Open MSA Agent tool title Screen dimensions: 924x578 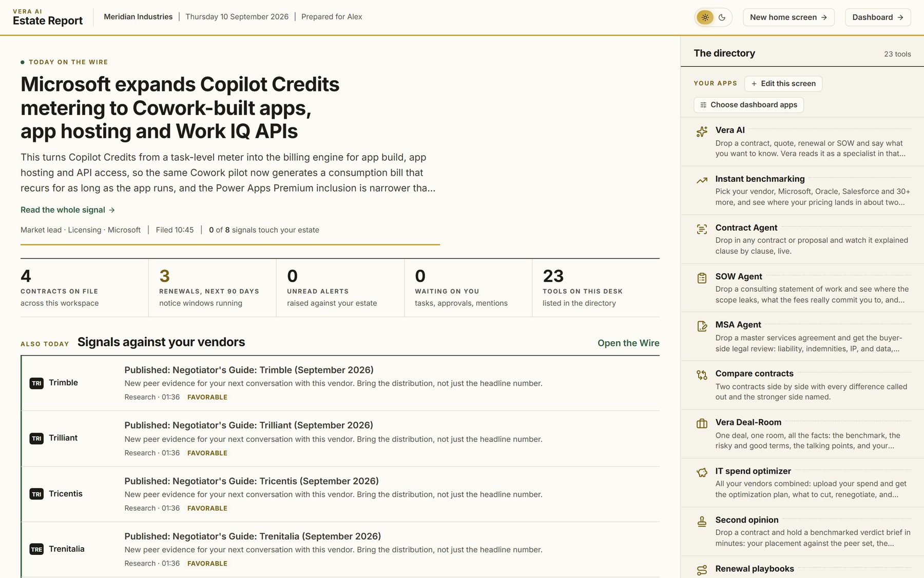[738, 325]
